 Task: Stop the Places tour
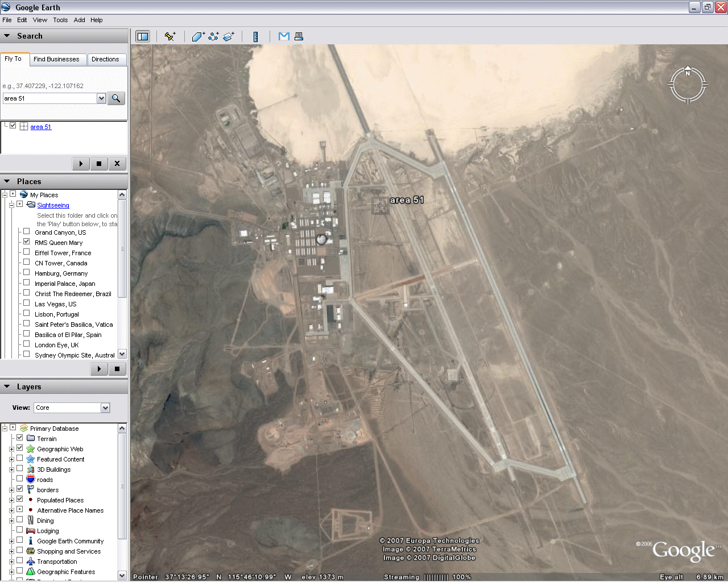coord(117,369)
